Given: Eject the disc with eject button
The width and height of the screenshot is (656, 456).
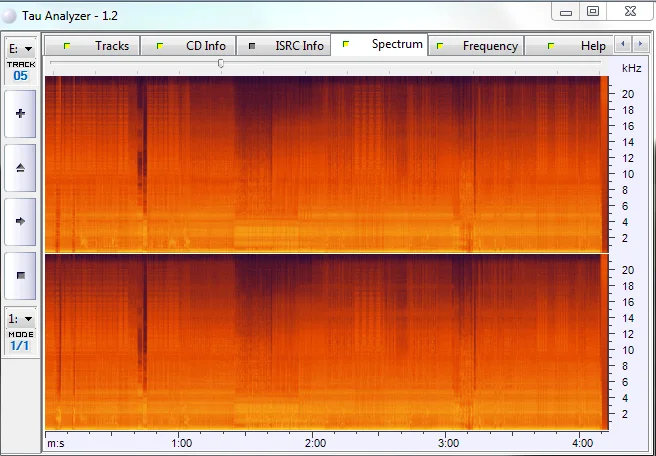Looking at the screenshot, I should pos(20,168).
